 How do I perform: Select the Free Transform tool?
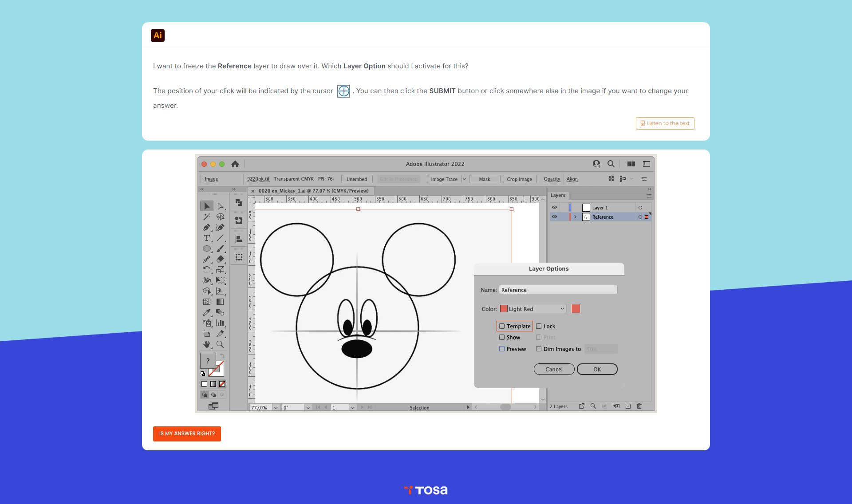click(220, 280)
